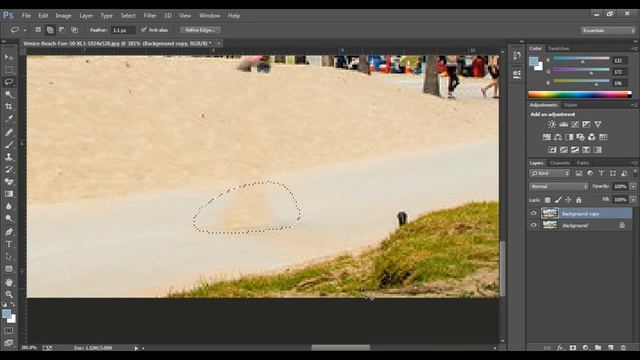This screenshot has width=640, height=360.
Task: Toggle Lock position icon
Action: point(568,200)
